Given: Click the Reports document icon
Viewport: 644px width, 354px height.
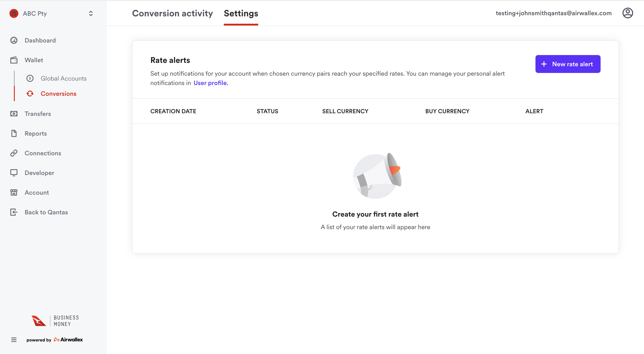Looking at the screenshot, I should [14, 134].
